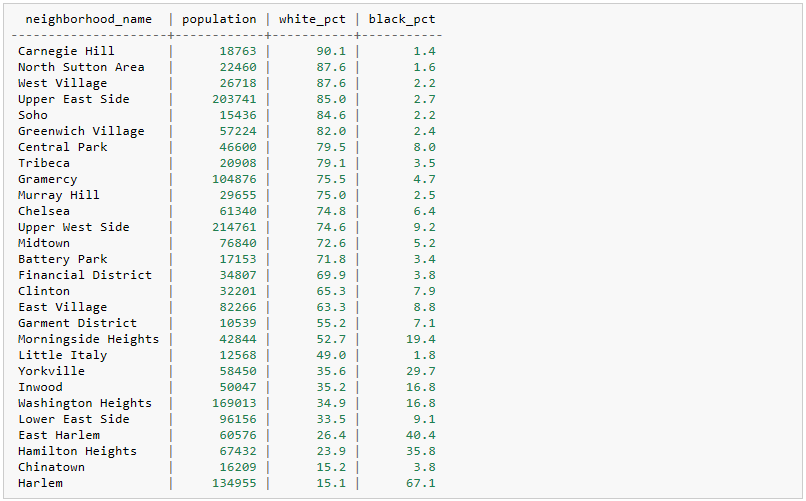
Task: Click the Yorkville neighborhood name
Action: pyautogui.click(x=51, y=370)
